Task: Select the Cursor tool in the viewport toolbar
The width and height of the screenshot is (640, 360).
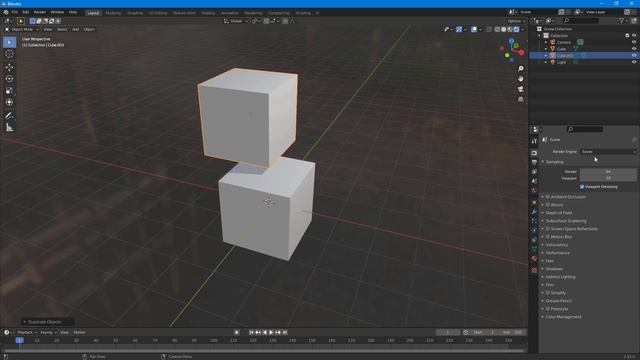Action: tap(9, 54)
